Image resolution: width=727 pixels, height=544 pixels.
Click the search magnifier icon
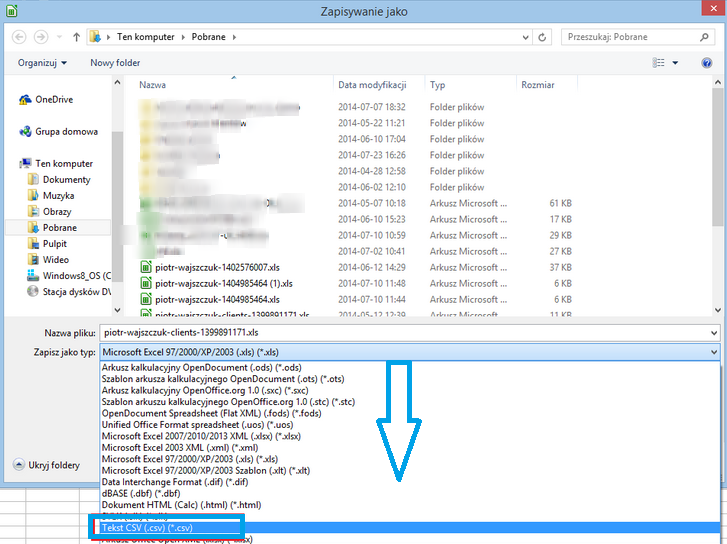[x=704, y=37]
